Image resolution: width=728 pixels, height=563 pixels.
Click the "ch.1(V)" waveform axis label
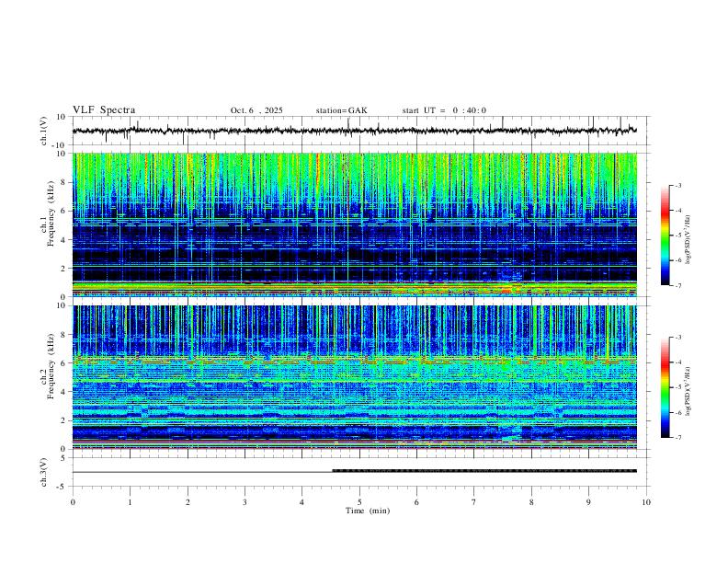44,131
